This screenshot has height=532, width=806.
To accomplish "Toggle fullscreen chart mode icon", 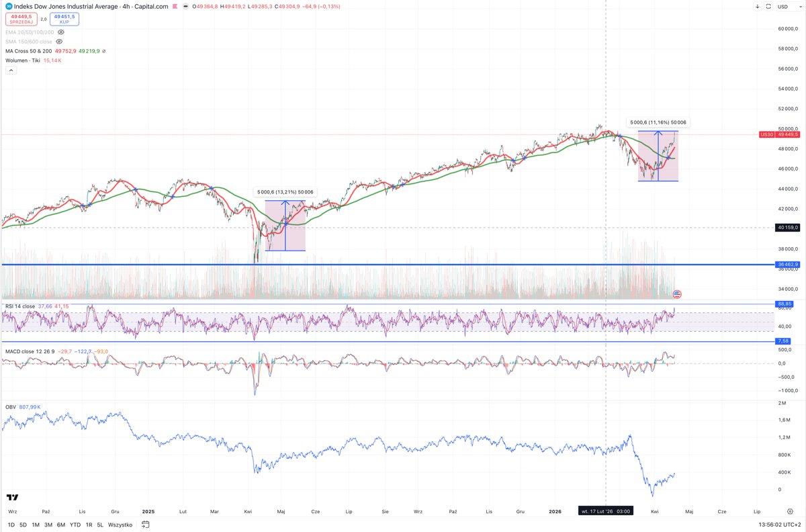I will (x=767, y=7).
